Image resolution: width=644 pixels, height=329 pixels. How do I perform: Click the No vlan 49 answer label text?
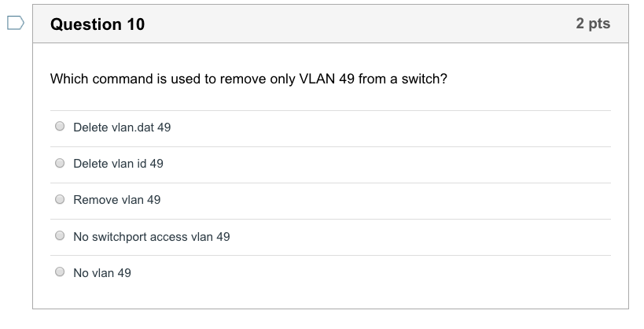coord(102,273)
